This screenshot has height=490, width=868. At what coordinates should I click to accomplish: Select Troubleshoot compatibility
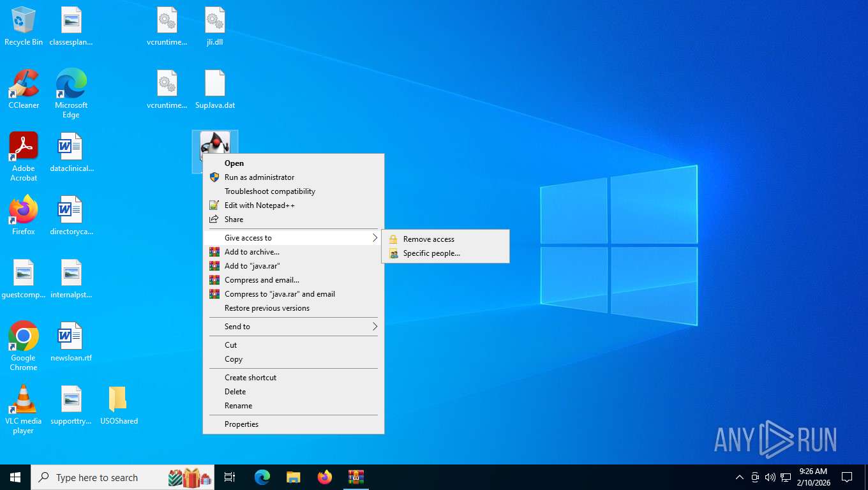294,191
